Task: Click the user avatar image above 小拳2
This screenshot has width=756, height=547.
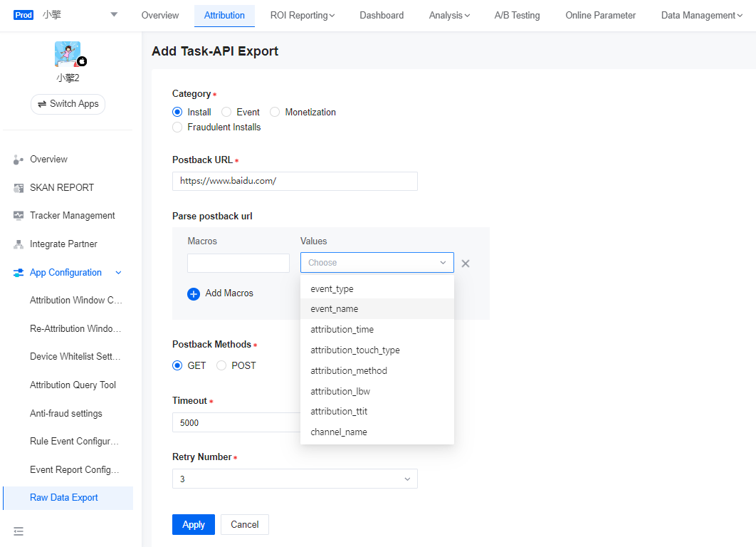Action: point(68,53)
